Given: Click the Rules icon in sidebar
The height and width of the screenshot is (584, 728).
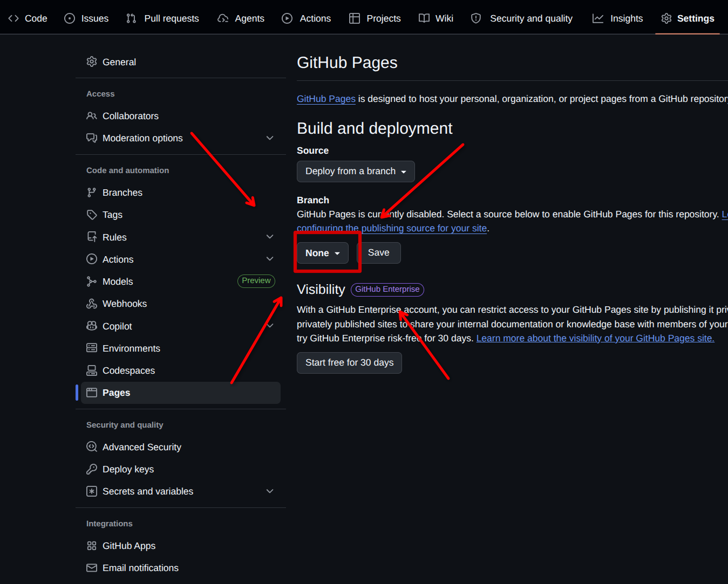Looking at the screenshot, I should pyautogui.click(x=92, y=237).
